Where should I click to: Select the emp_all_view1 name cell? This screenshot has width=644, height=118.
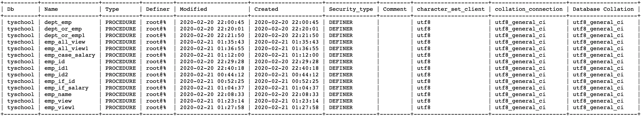click(x=66, y=48)
